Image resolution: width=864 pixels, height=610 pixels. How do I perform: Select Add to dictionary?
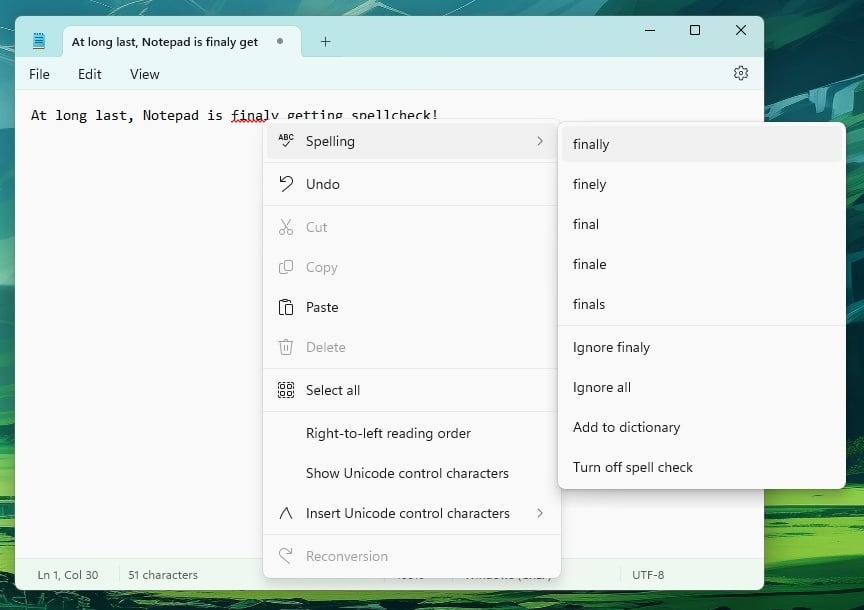pos(626,427)
